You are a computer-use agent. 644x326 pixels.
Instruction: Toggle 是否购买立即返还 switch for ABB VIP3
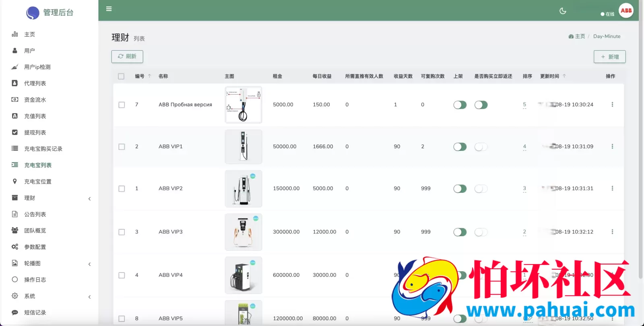481,232
